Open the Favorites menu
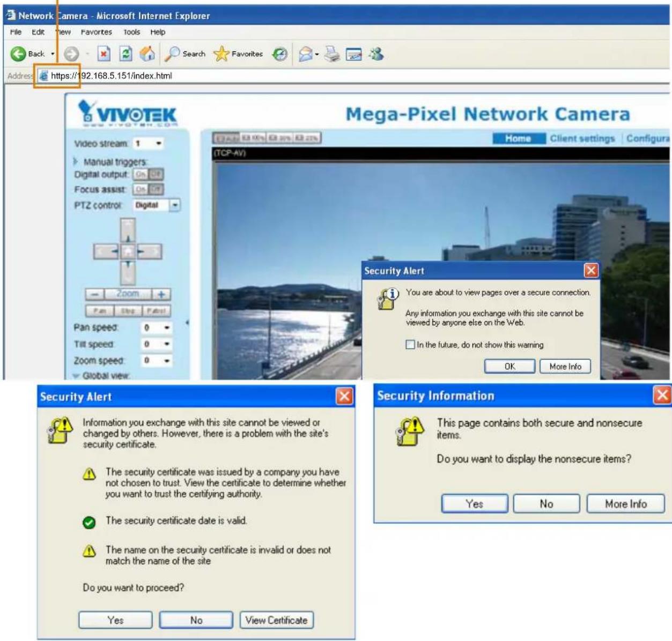Screen dimensions: 672x641 [97, 32]
